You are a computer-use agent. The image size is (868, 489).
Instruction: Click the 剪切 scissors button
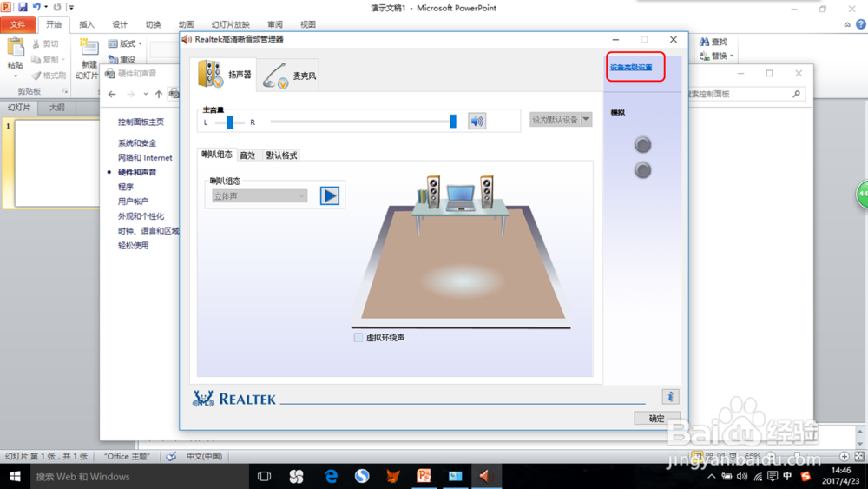pyautogui.click(x=47, y=43)
